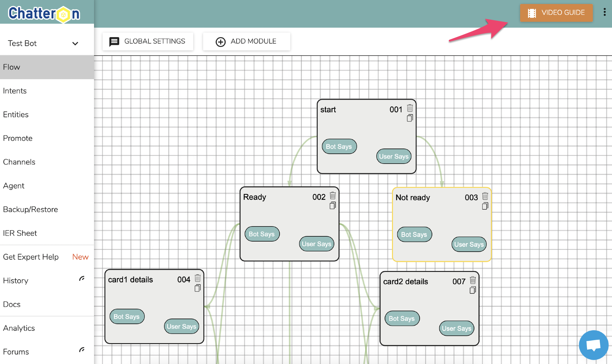
Task: Click module number 002
Action: tap(319, 197)
